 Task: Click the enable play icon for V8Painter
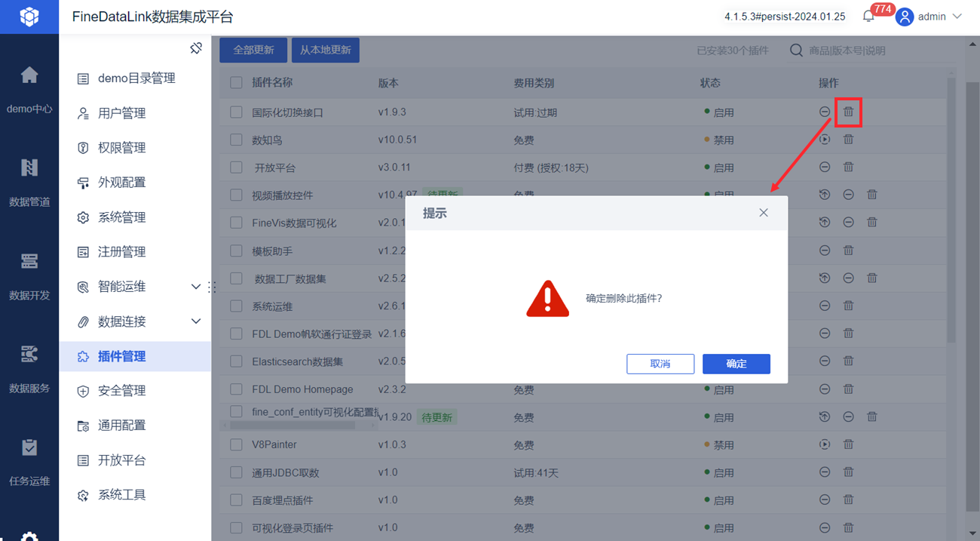[x=825, y=444]
